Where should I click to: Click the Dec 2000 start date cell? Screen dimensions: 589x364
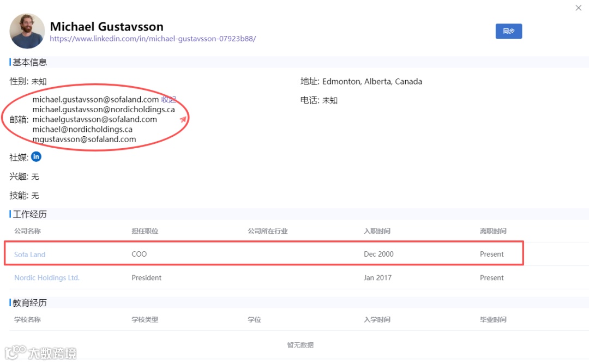pyautogui.click(x=378, y=254)
